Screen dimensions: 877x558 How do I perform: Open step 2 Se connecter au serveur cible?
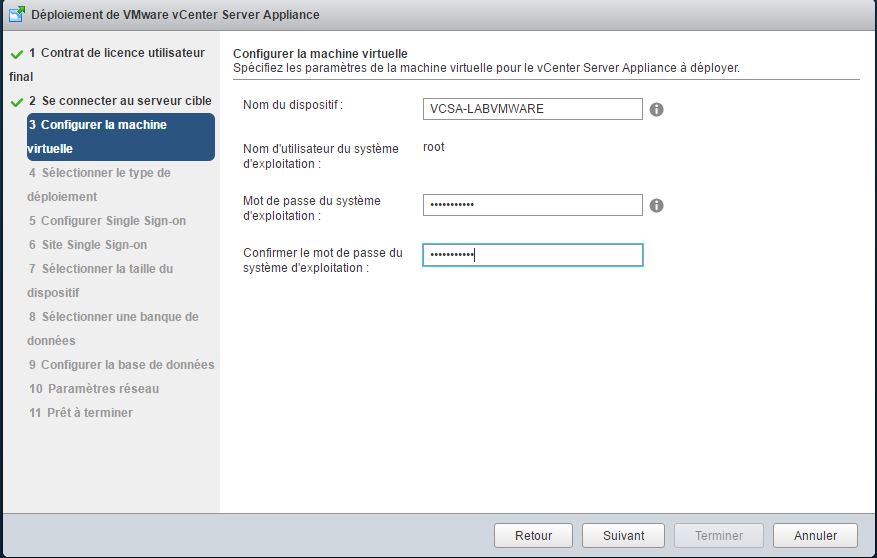click(x=120, y=101)
